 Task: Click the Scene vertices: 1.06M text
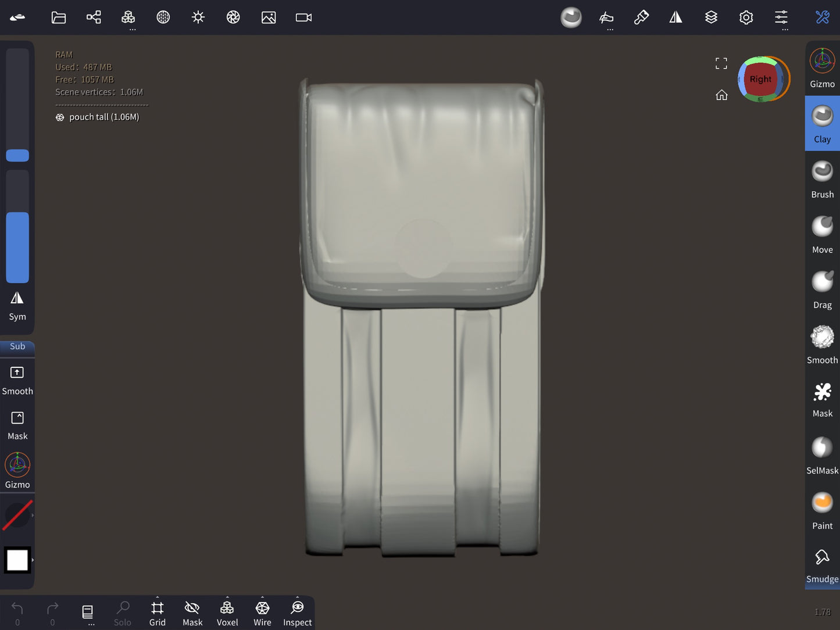tap(99, 92)
